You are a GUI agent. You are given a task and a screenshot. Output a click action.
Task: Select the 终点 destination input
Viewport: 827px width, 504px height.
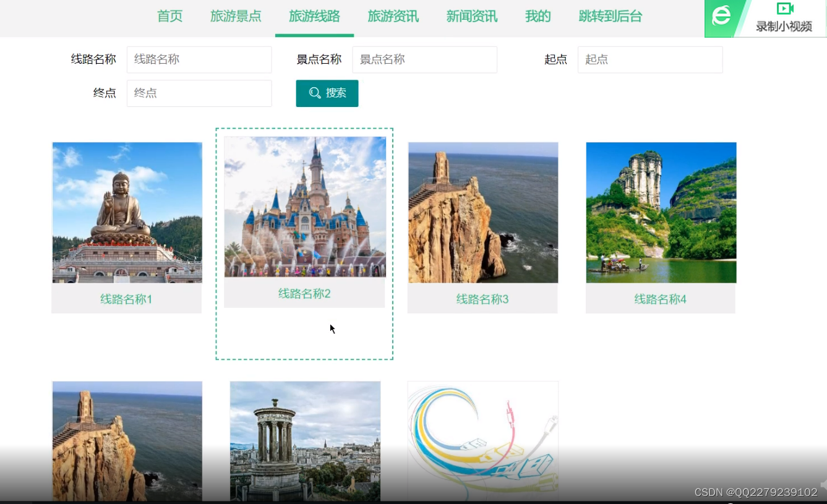(199, 93)
